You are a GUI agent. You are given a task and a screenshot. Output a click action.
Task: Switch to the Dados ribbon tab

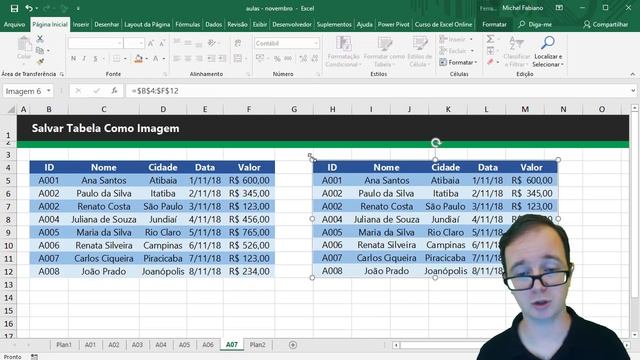click(213, 24)
